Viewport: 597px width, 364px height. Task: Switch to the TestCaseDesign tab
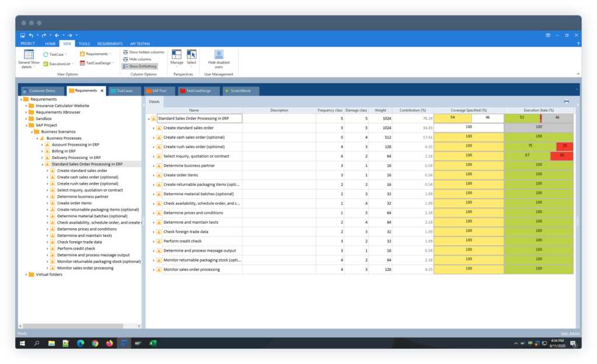click(x=199, y=91)
